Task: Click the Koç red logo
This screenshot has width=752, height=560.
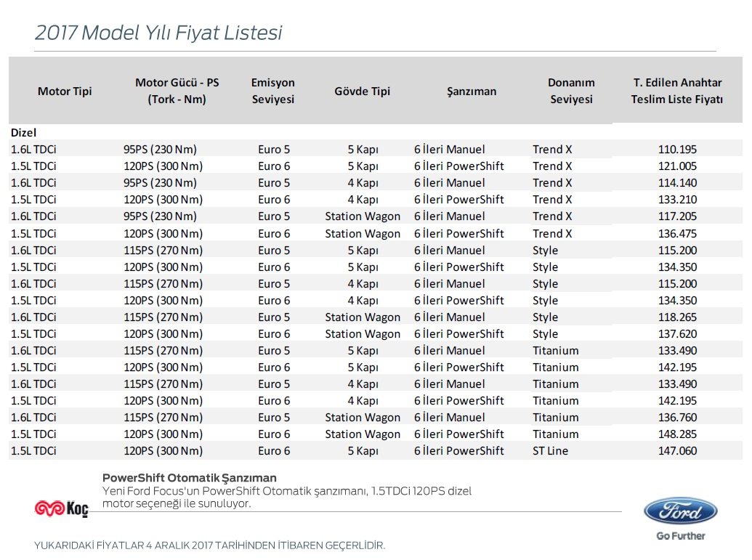Action: (x=61, y=508)
